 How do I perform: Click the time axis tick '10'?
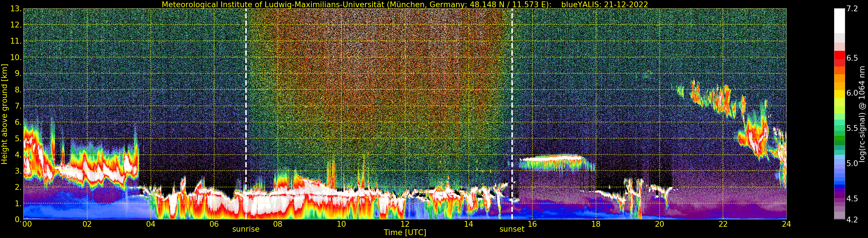click(x=341, y=224)
